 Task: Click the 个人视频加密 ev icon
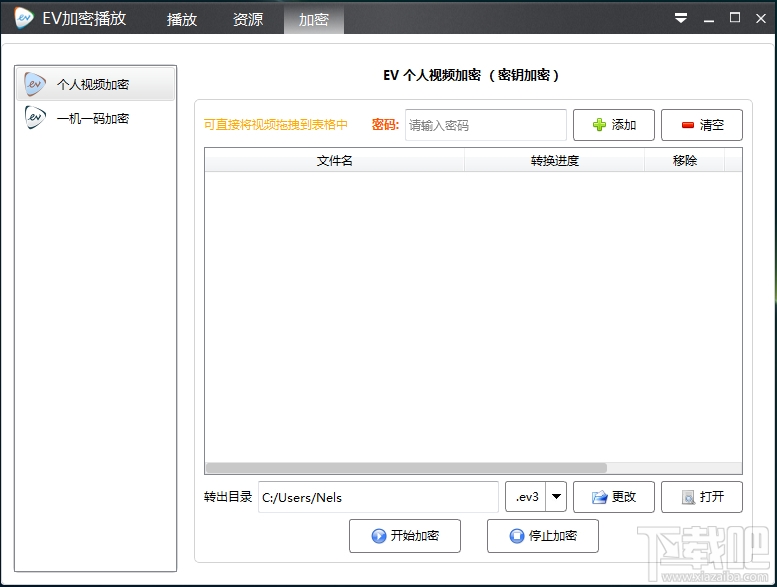[35, 84]
